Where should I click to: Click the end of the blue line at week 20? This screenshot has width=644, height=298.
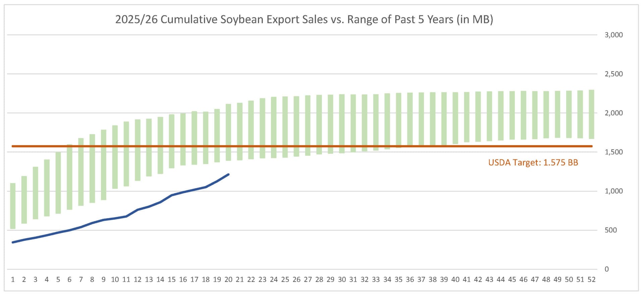pos(228,175)
